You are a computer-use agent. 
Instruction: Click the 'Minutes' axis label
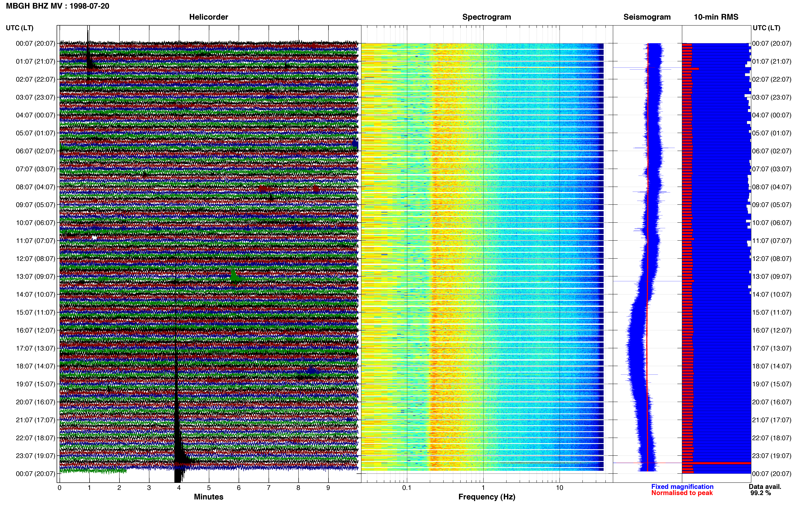click(x=209, y=497)
